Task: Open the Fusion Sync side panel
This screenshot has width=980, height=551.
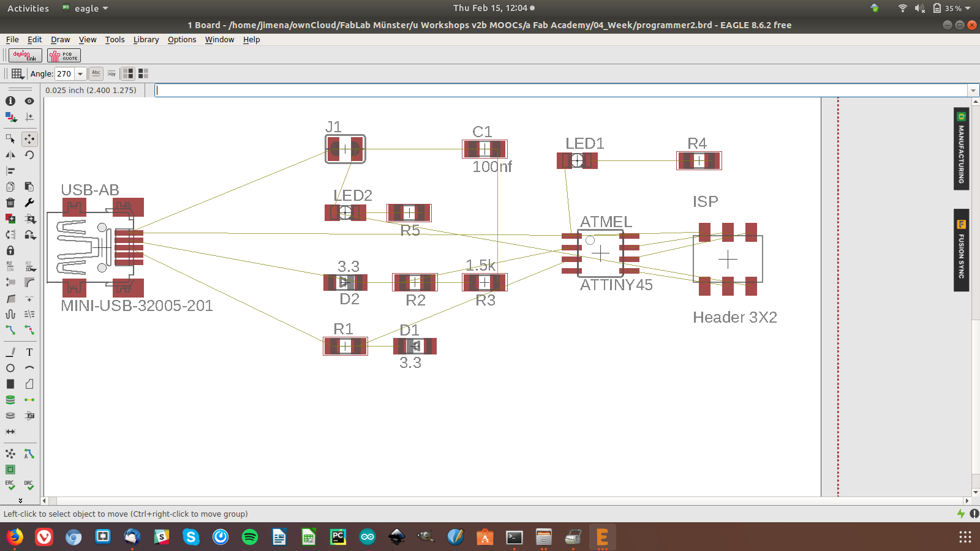Action: (x=961, y=250)
